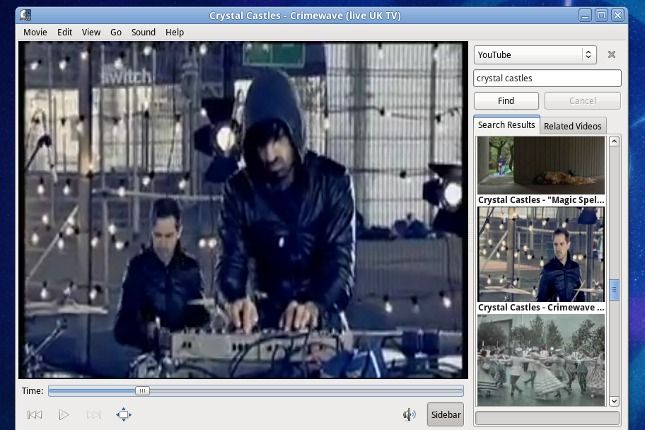Open the Help menu
The image size is (645, 430).
coord(174,32)
